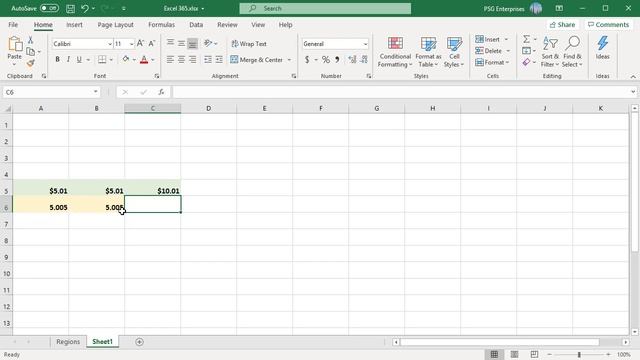This screenshot has width=640, height=360.
Task: Apply the Borders icon
Action: click(102, 60)
